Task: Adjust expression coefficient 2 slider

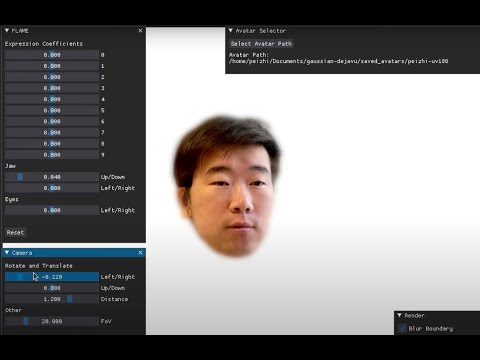Action: tap(52, 77)
